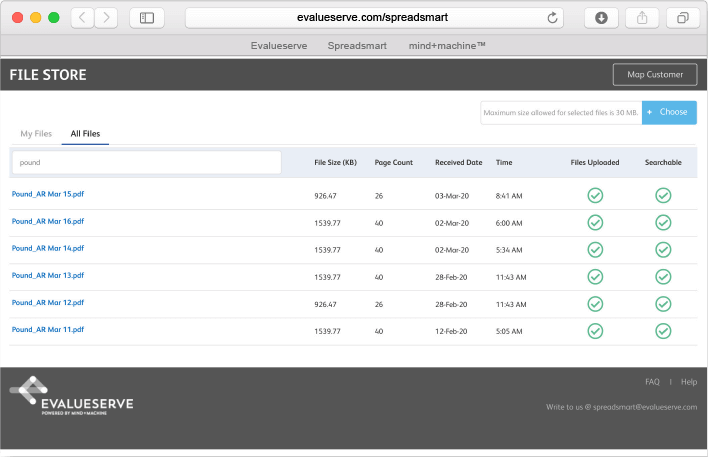The height and width of the screenshot is (457, 708).
Task: Click Files Uploaded checkmark for Mar 15.pdf
Action: pyautogui.click(x=595, y=196)
